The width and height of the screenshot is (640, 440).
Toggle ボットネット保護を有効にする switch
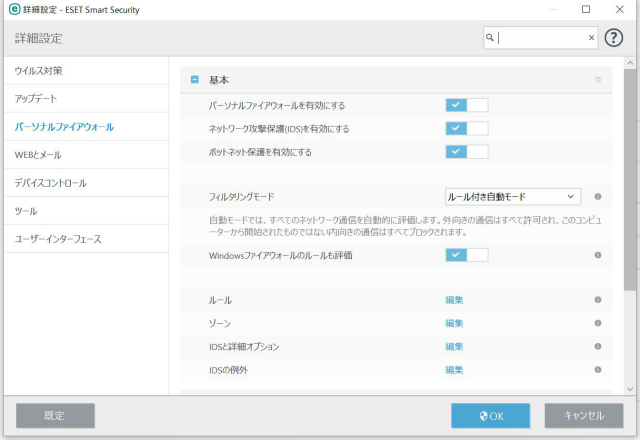[x=467, y=152]
